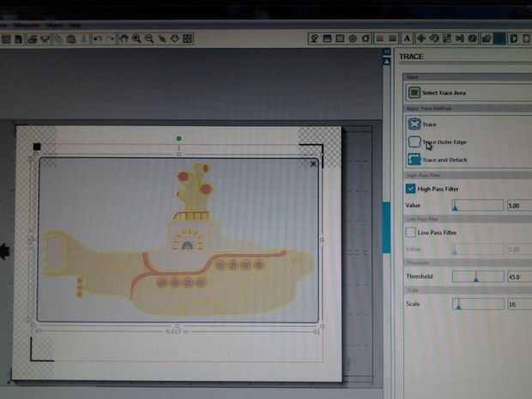Open the Text Style A icon
The width and height of the screenshot is (532, 399).
click(x=407, y=39)
